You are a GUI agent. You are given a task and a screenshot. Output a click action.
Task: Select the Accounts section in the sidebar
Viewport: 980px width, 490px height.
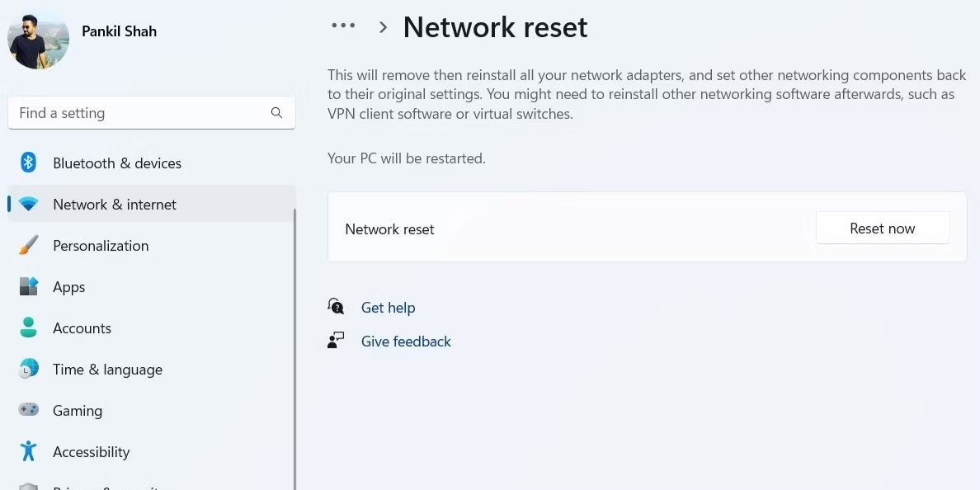tap(82, 327)
